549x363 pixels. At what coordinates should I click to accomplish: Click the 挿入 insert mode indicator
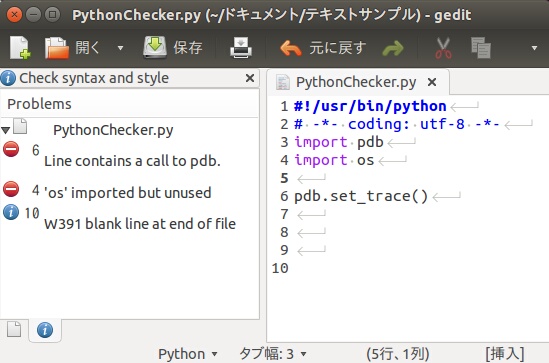[x=505, y=354]
